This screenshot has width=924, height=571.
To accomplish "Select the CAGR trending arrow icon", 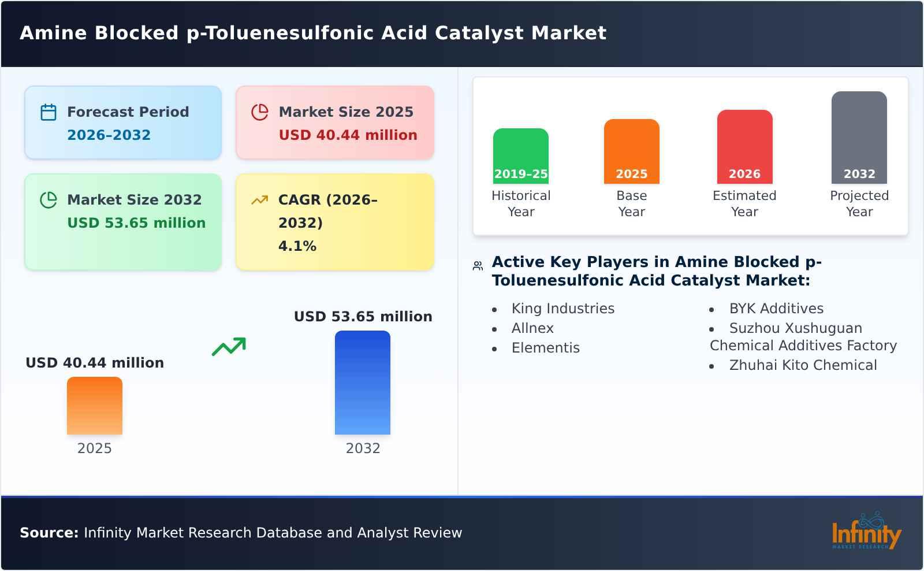I will pyautogui.click(x=260, y=199).
